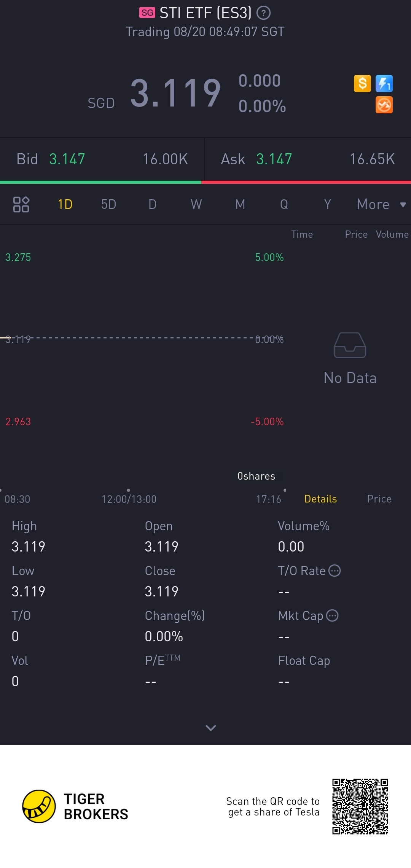Tap the Tiger Brokers logo
411x868 pixels.
[75, 806]
